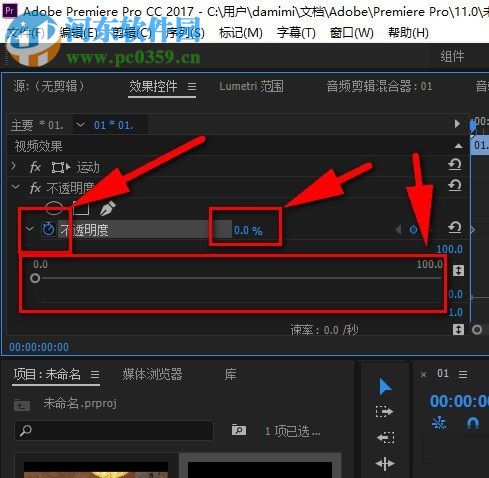Viewport: 489px width, 478px height.
Task: Select the black sequence thumbnail
Action: [260, 469]
